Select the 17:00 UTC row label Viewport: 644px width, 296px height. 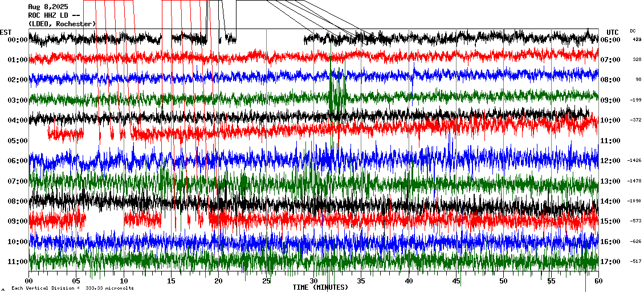click(x=610, y=262)
